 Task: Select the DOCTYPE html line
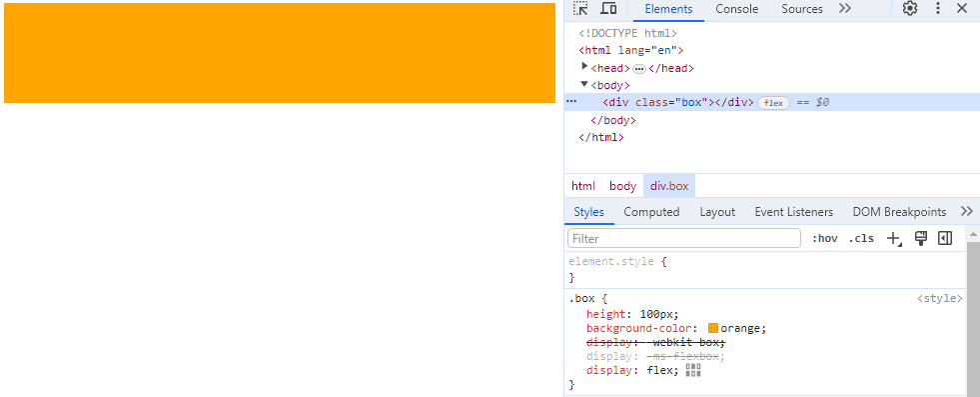(x=628, y=33)
